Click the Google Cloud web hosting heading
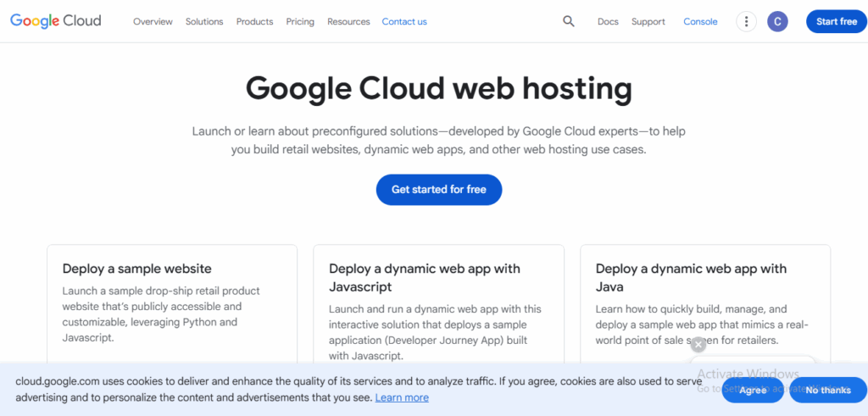The image size is (868, 416). coord(438,88)
